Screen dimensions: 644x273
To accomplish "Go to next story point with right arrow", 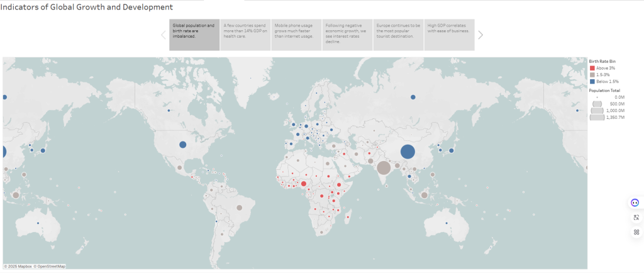I will 480,35.
